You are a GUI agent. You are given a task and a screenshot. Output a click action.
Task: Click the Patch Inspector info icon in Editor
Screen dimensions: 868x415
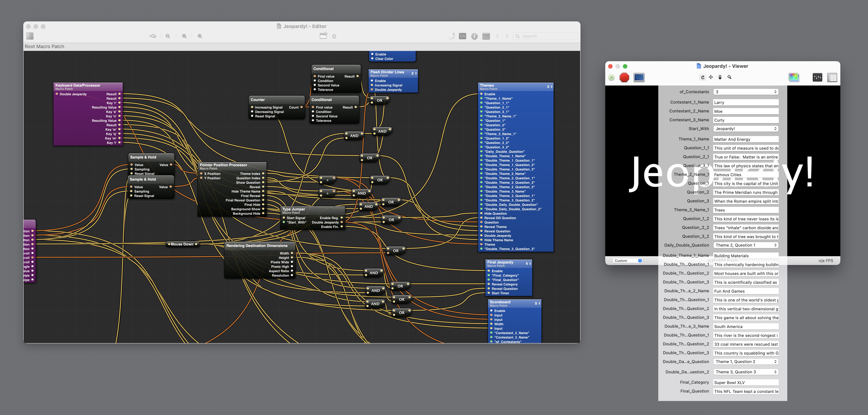[x=474, y=36]
